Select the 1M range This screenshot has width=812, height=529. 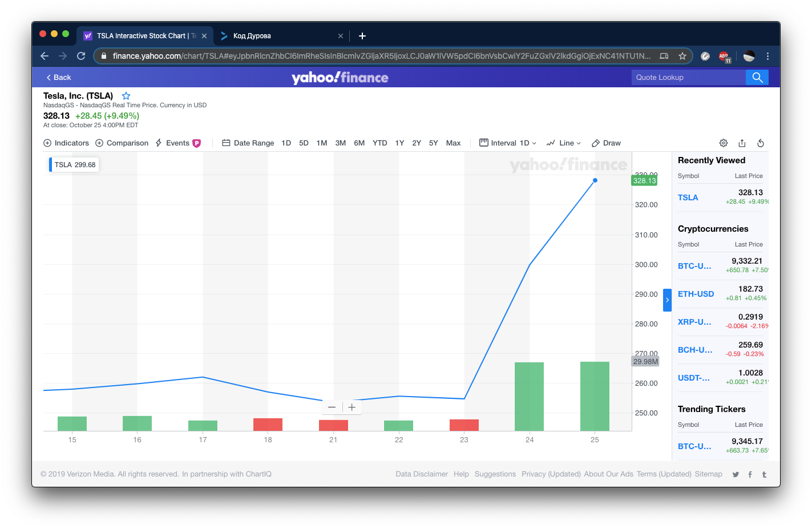pyautogui.click(x=322, y=143)
